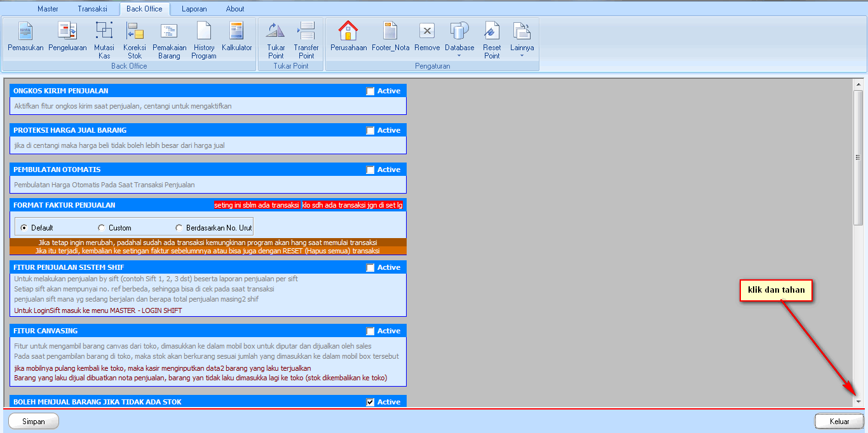Image resolution: width=868 pixels, height=433 pixels.
Task: Click the Simpan button
Action: [34, 421]
